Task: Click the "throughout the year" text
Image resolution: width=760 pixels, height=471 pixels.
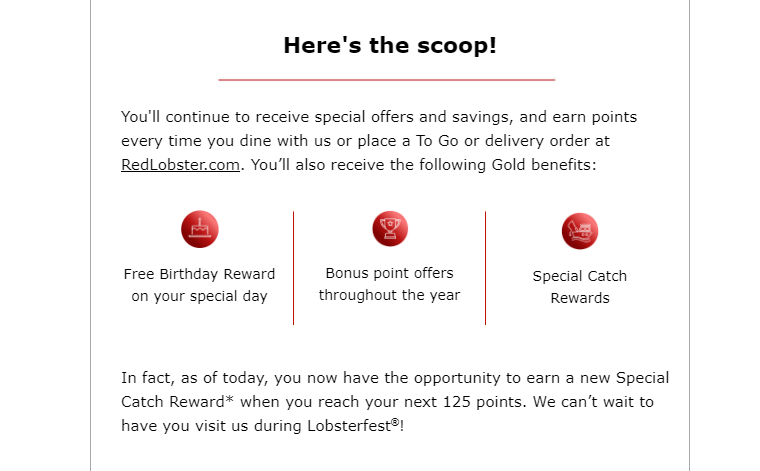Action: 390,295
